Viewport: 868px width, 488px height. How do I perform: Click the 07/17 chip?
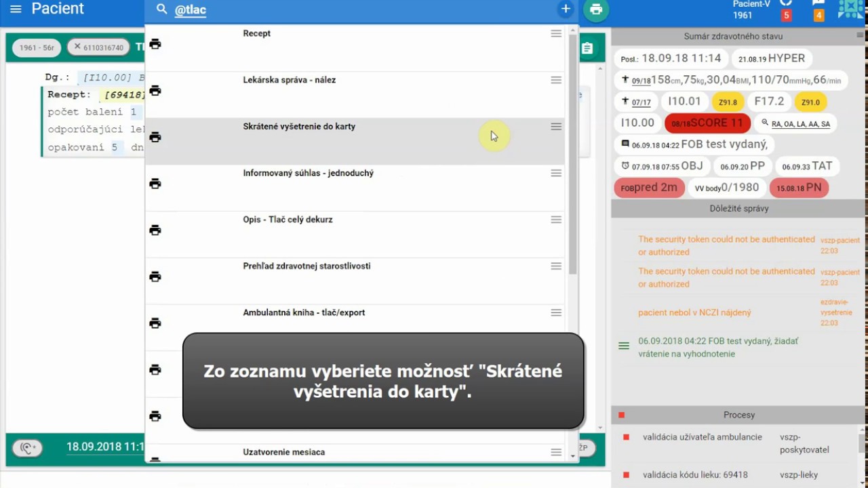tap(636, 102)
